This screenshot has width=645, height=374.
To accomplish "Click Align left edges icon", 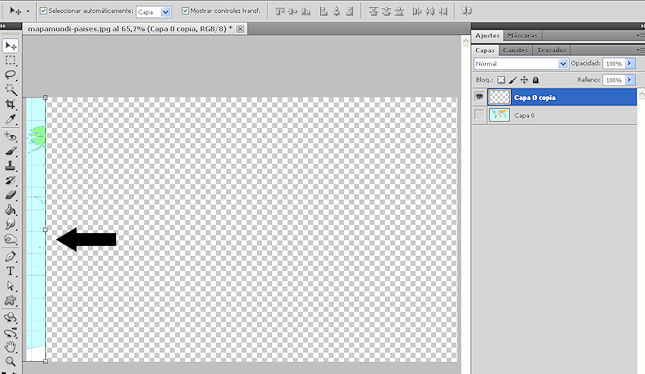I will coord(324,12).
